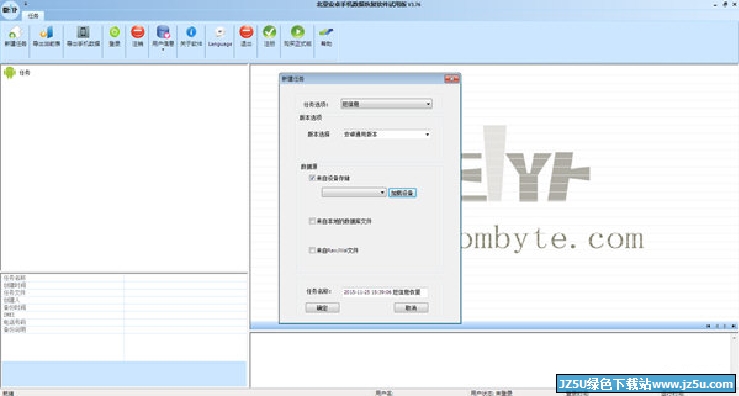Toggle the local database file checkbox
Viewport: 739px width, 396px height.
point(312,221)
